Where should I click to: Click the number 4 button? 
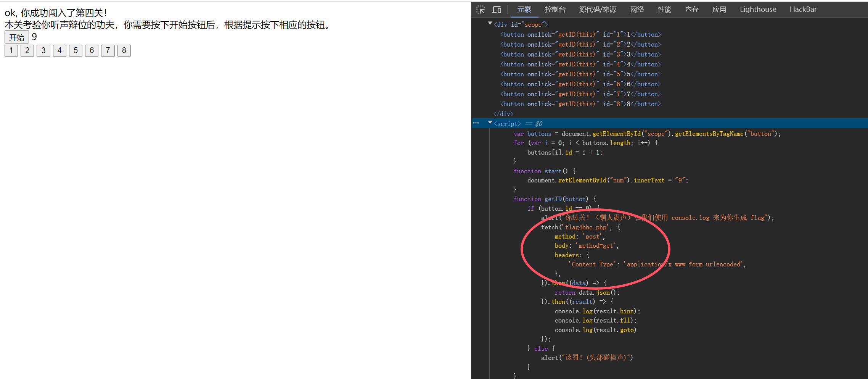[59, 51]
